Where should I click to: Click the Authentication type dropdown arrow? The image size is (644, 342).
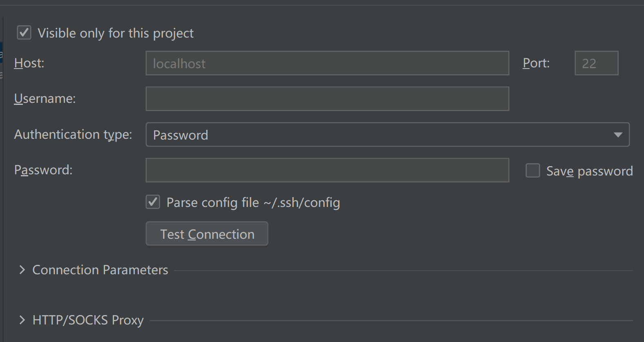click(x=618, y=135)
